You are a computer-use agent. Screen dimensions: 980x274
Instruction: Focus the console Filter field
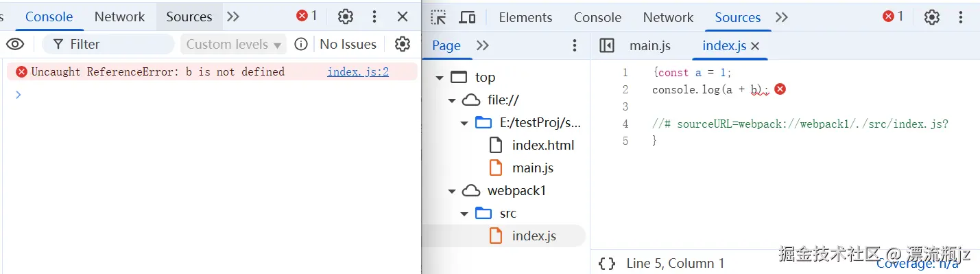coord(108,44)
